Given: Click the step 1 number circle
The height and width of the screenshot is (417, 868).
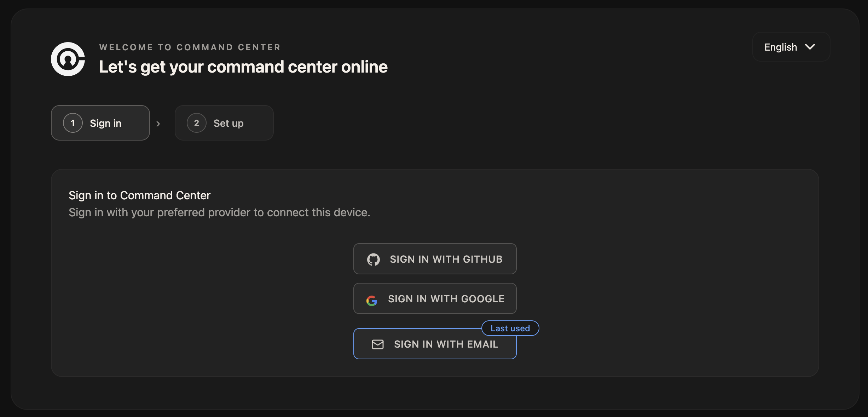Looking at the screenshot, I should (x=73, y=123).
